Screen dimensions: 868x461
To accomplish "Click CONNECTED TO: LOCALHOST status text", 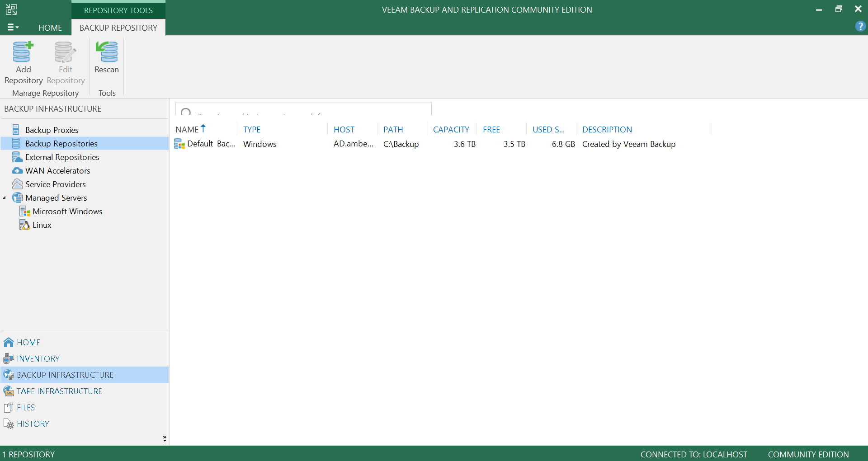I will (694, 454).
